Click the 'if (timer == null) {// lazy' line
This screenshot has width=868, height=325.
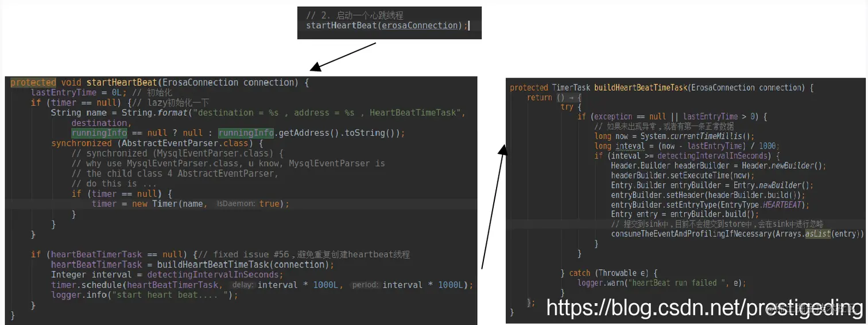[x=119, y=103]
